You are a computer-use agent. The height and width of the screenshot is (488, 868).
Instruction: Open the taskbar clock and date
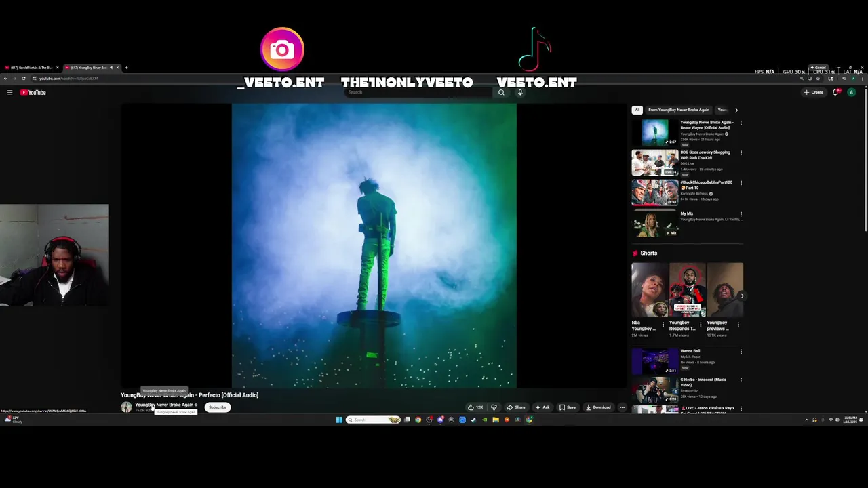[x=850, y=420]
